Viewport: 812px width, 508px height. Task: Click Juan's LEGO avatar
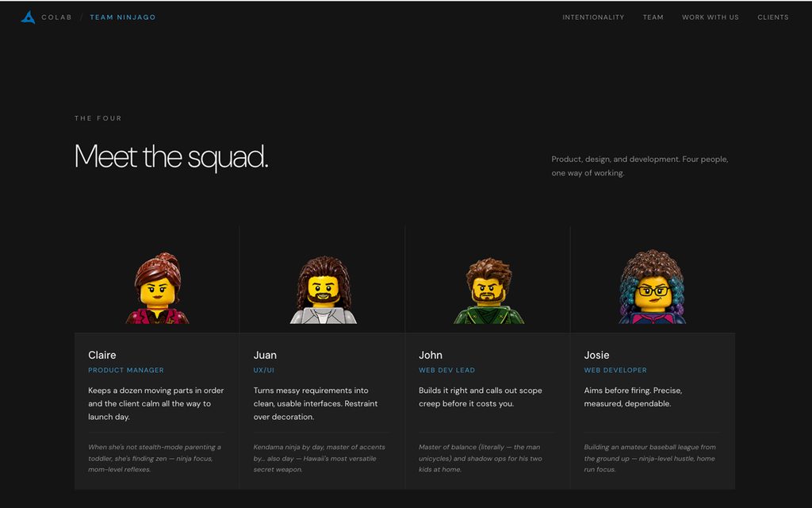(x=324, y=290)
